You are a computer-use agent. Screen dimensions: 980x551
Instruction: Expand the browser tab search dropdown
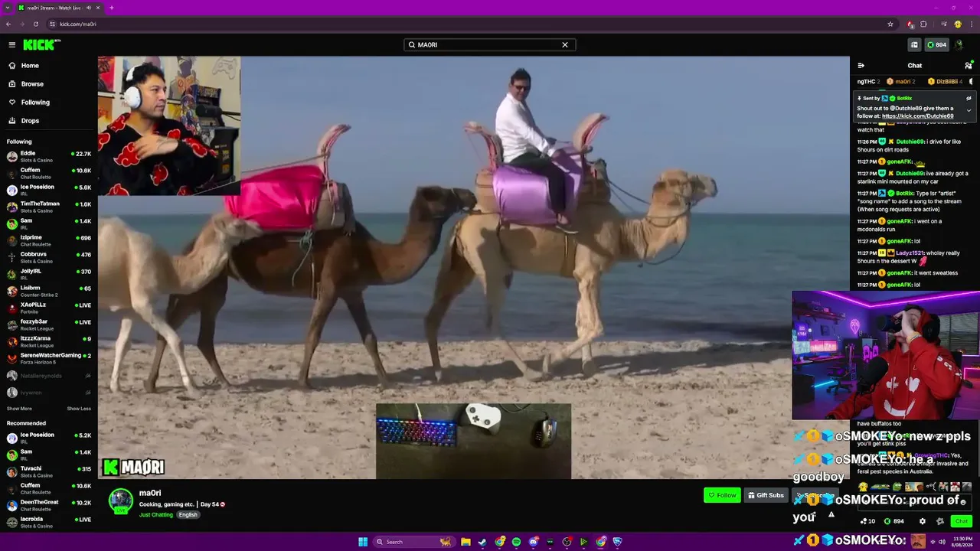[x=7, y=8]
